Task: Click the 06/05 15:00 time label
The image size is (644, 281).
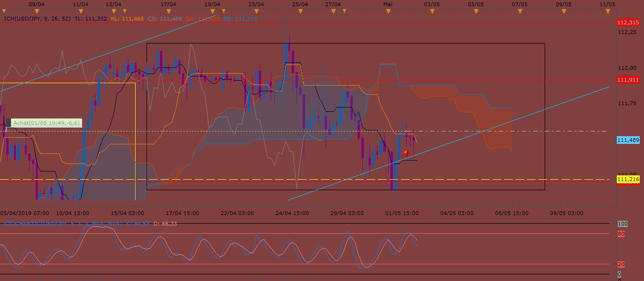Action: tap(512, 213)
